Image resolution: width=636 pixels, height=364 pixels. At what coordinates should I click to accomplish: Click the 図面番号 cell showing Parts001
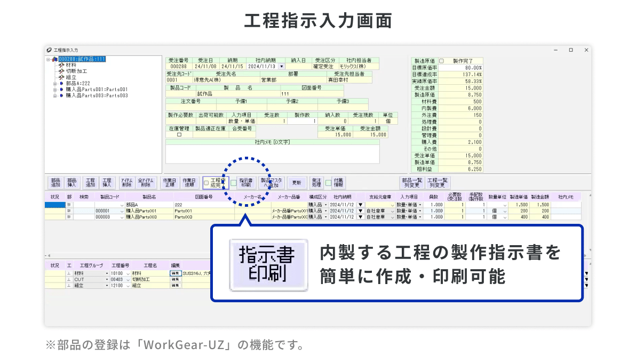click(204, 211)
